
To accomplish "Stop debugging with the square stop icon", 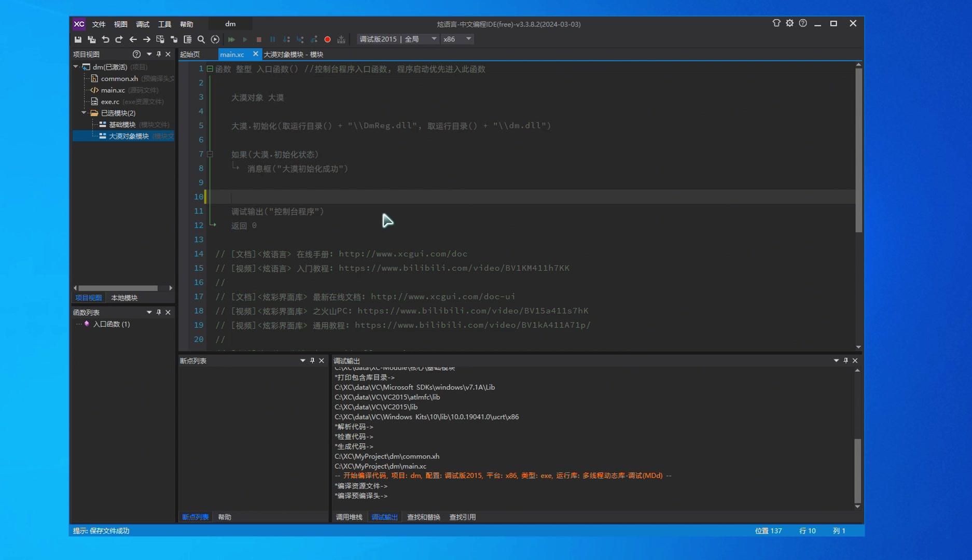I will coord(259,39).
